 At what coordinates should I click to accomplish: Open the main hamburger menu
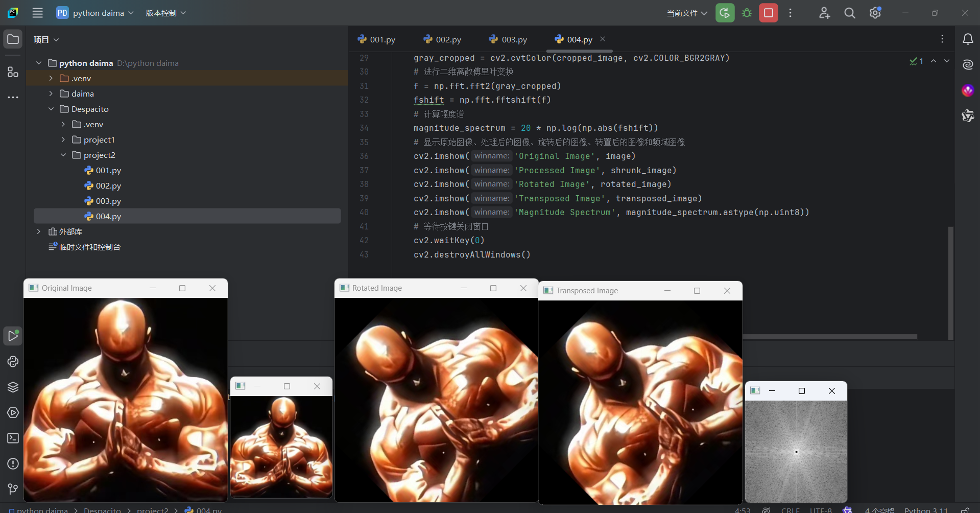pyautogui.click(x=37, y=13)
